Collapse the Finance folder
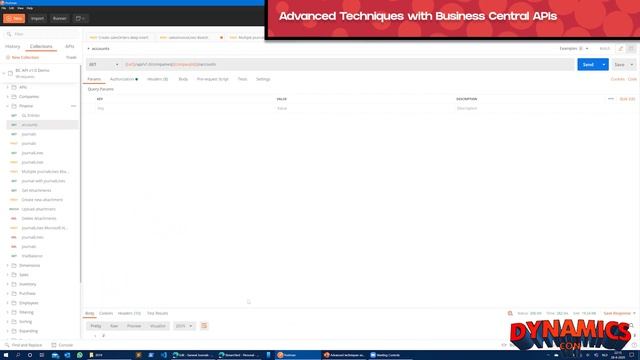 (7, 106)
